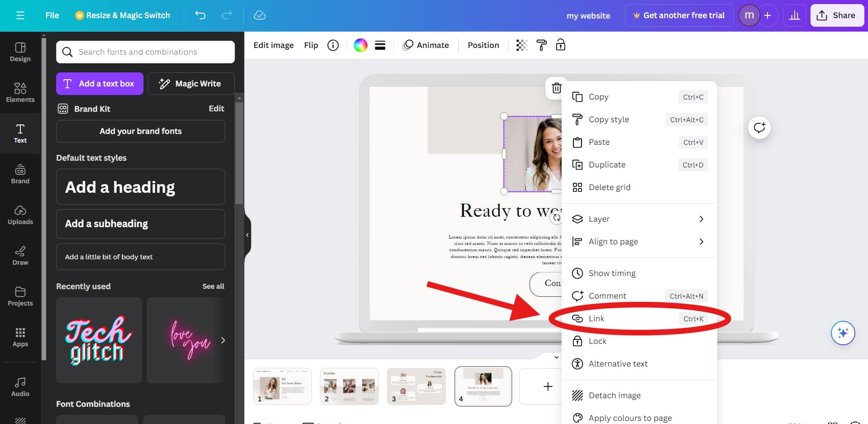Click the Add a text box button
Viewport: 868px width, 424px height.
[x=99, y=83]
